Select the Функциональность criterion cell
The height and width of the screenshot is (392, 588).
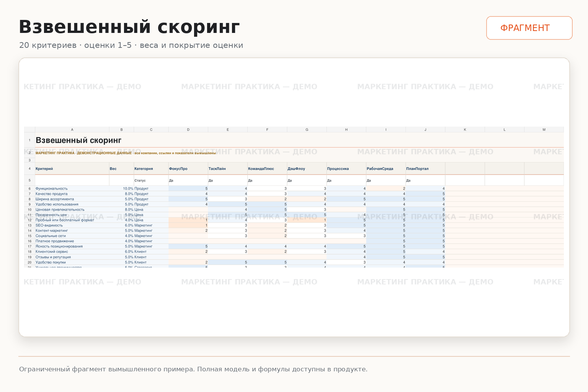tap(72, 189)
